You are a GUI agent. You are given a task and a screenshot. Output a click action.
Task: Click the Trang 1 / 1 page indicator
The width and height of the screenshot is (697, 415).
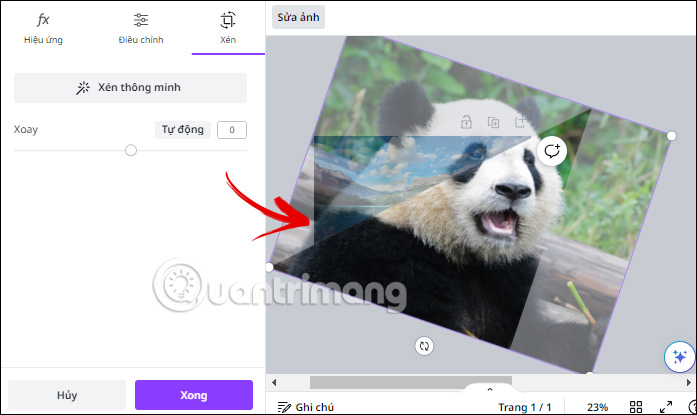pyautogui.click(x=525, y=407)
